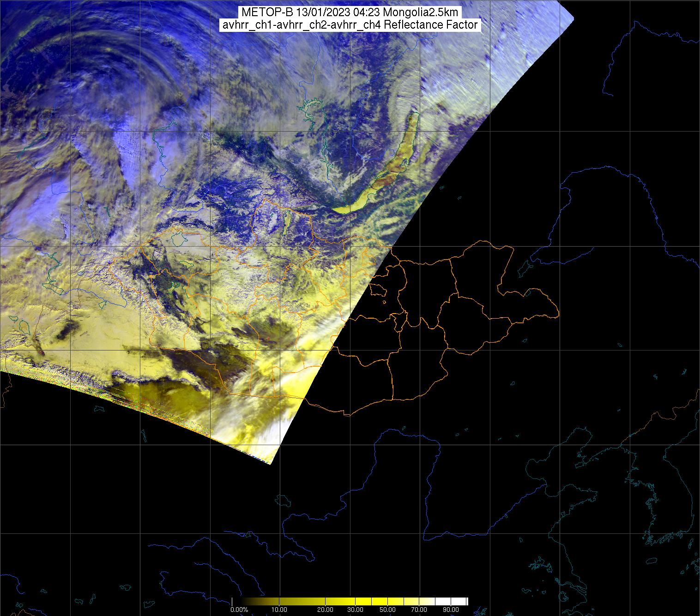Click the 70.00 label on the color scale
Screen dimensions: 700x616
tap(419, 610)
